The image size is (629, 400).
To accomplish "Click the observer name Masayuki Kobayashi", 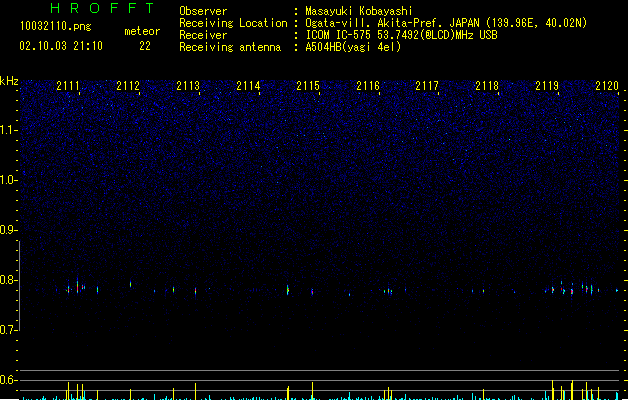I will (359, 11).
